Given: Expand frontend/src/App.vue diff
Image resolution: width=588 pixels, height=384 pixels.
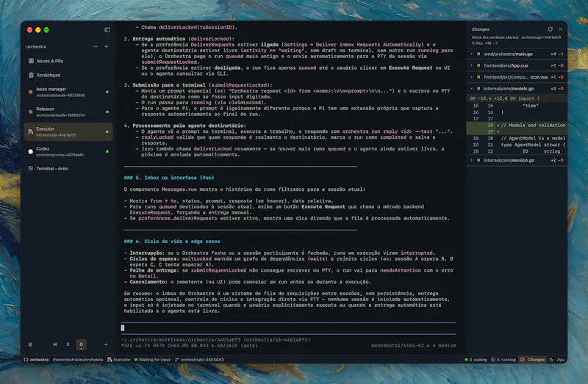Looking at the screenshot, I should pos(472,65).
